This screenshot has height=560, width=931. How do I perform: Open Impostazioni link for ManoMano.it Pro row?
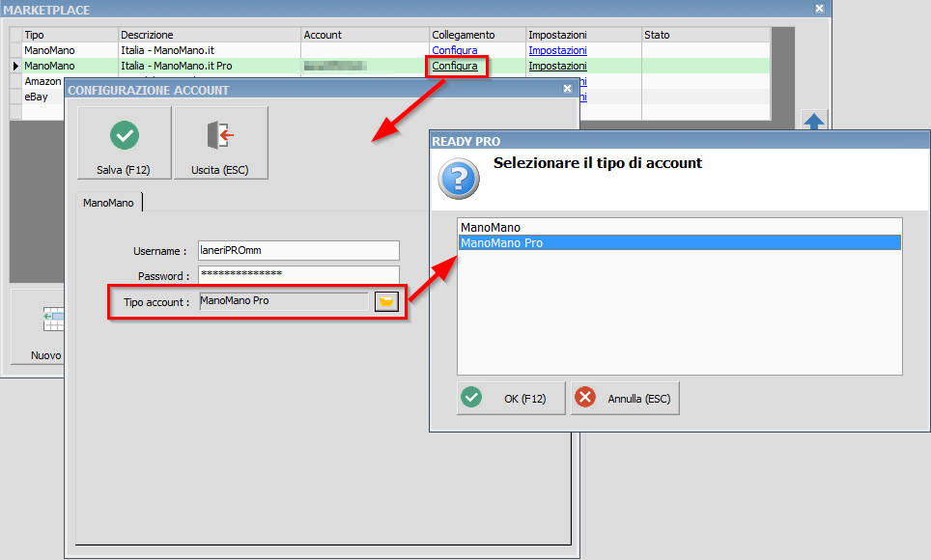557,66
